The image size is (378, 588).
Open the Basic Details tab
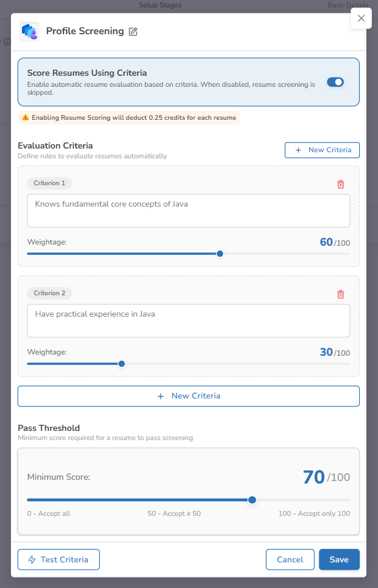(x=348, y=5)
